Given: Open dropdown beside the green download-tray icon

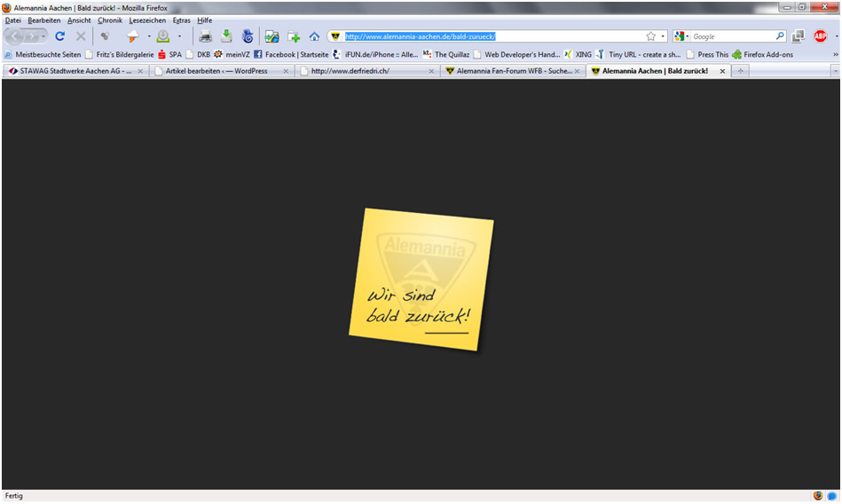Looking at the screenshot, I should (x=179, y=36).
